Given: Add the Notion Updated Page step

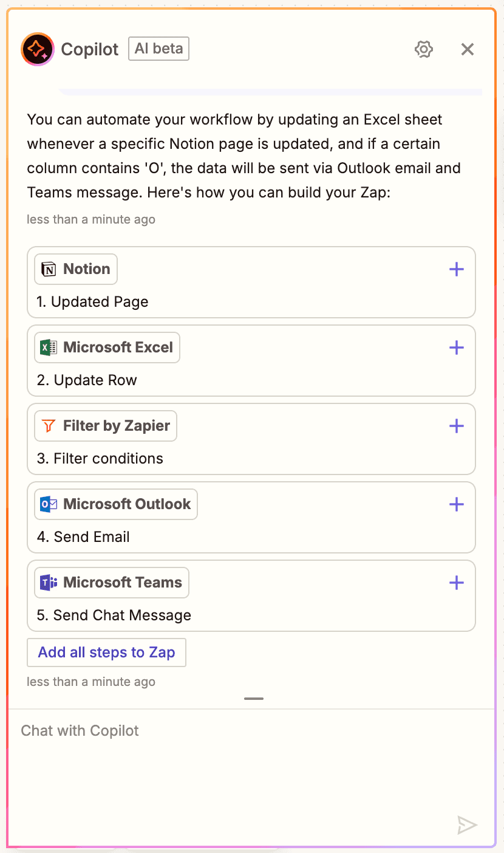Looking at the screenshot, I should [457, 269].
